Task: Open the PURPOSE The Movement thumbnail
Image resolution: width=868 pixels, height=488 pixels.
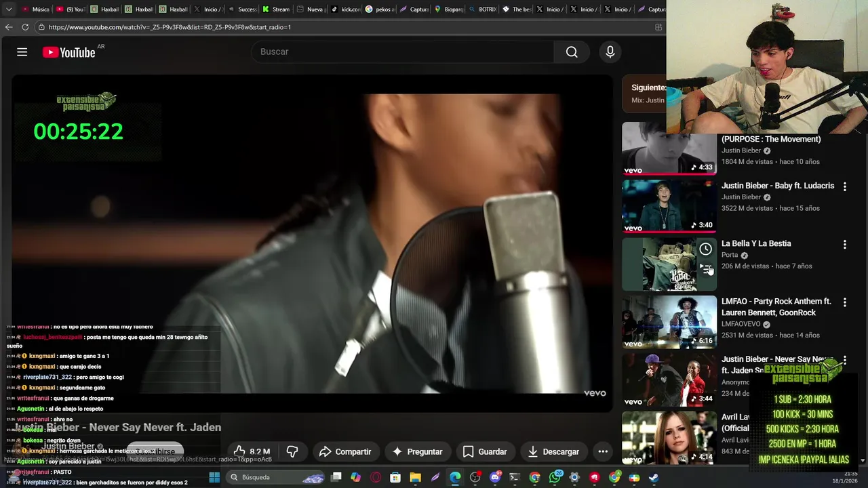Action: pyautogui.click(x=669, y=148)
